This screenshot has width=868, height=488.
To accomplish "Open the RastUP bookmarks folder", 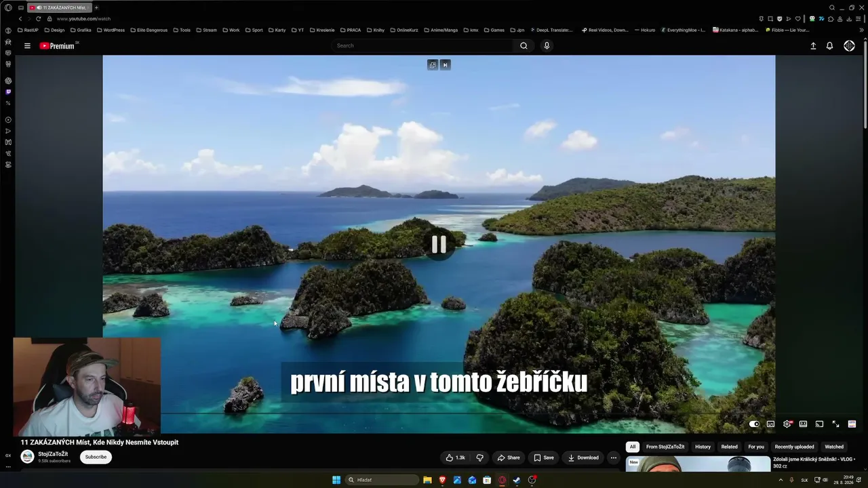I will click(x=28, y=30).
